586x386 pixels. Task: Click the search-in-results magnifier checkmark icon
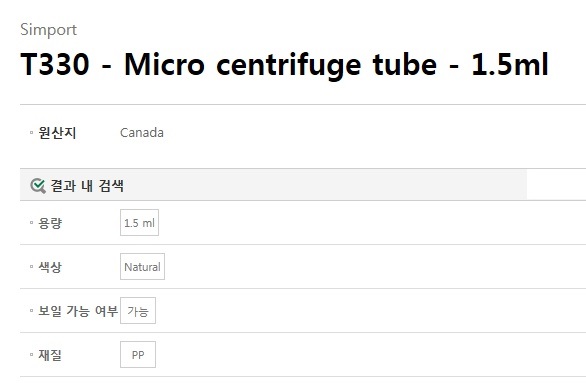(x=38, y=186)
